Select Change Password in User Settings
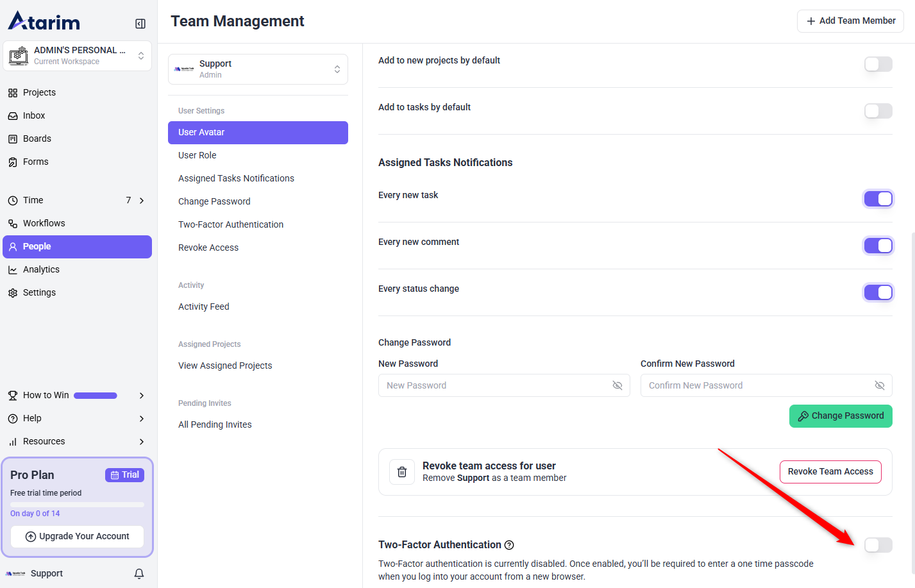The width and height of the screenshot is (915, 588). coord(214,201)
